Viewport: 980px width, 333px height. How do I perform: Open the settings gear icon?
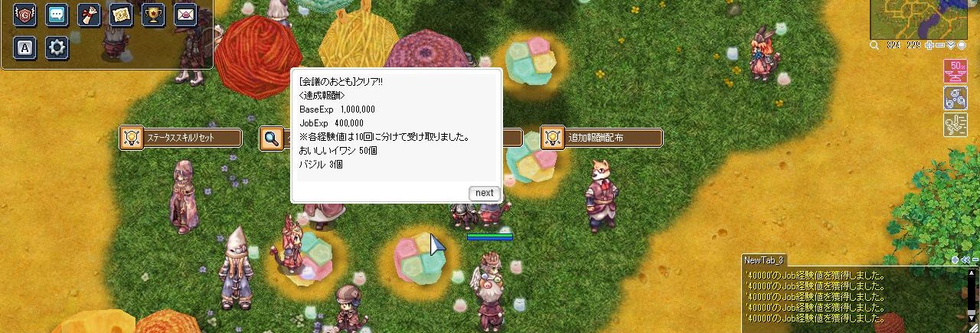(x=57, y=47)
